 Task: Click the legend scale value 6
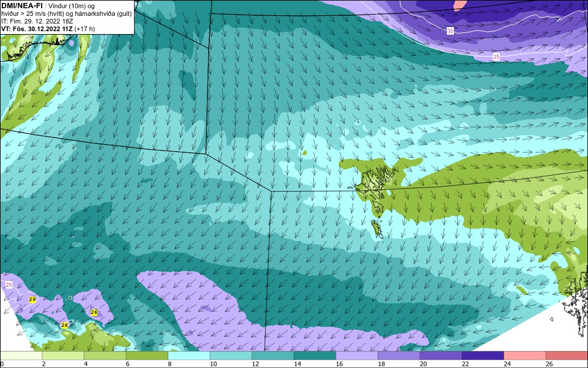(128, 364)
